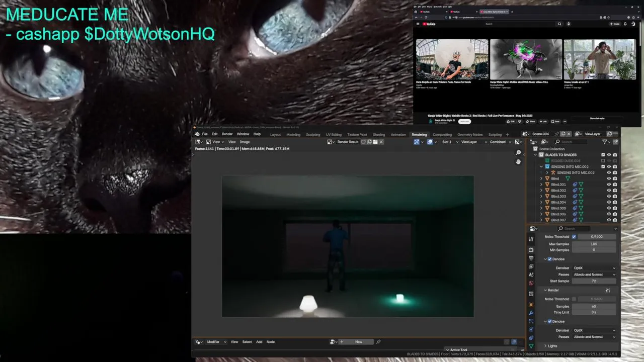
Task: Open the Object Data green triangle tab
Action: [531, 346]
